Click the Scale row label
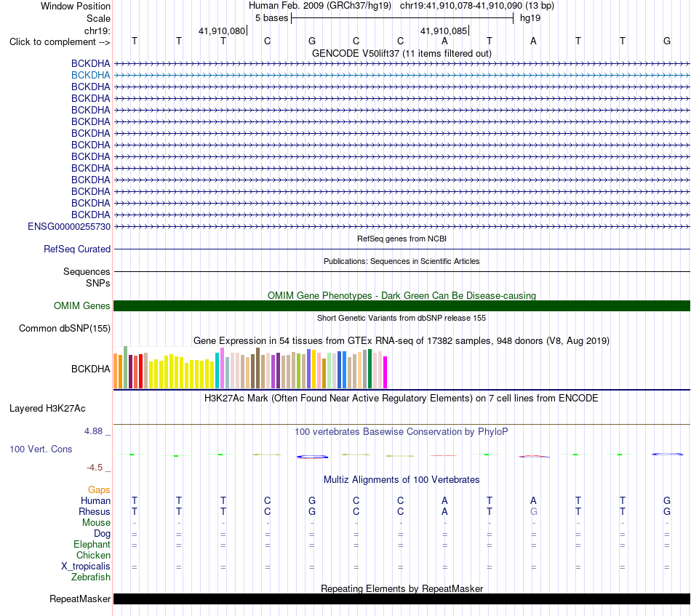 pyautogui.click(x=98, y=18)
